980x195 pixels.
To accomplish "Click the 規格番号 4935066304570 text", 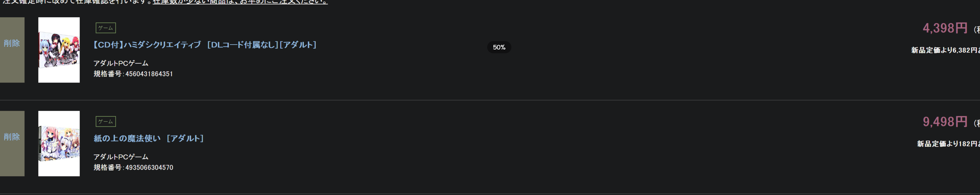I will click(x=133, y=168).
